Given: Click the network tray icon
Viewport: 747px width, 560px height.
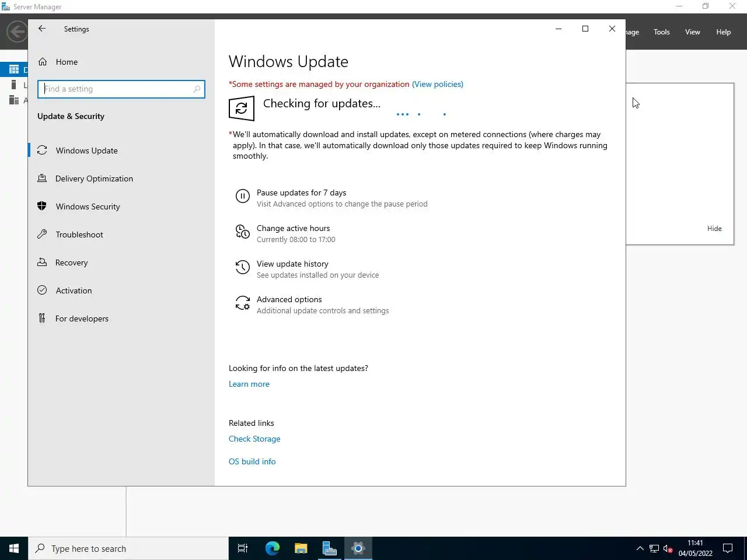Looking at the screenshot, I should click(654, 548).
